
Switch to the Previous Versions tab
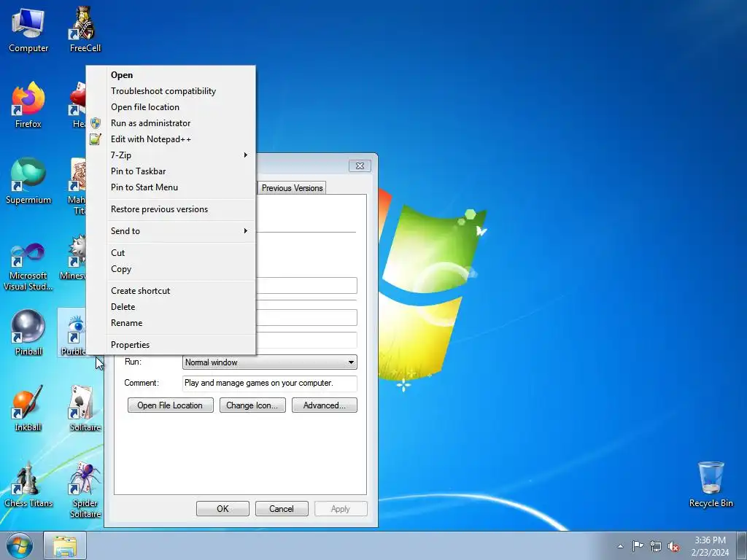[x=292, y=188]
